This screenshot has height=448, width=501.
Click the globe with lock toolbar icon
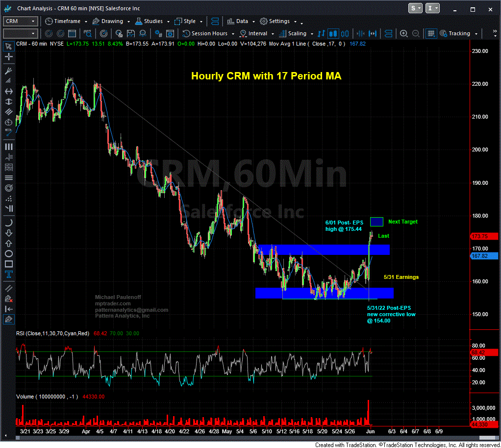[119, 33]
